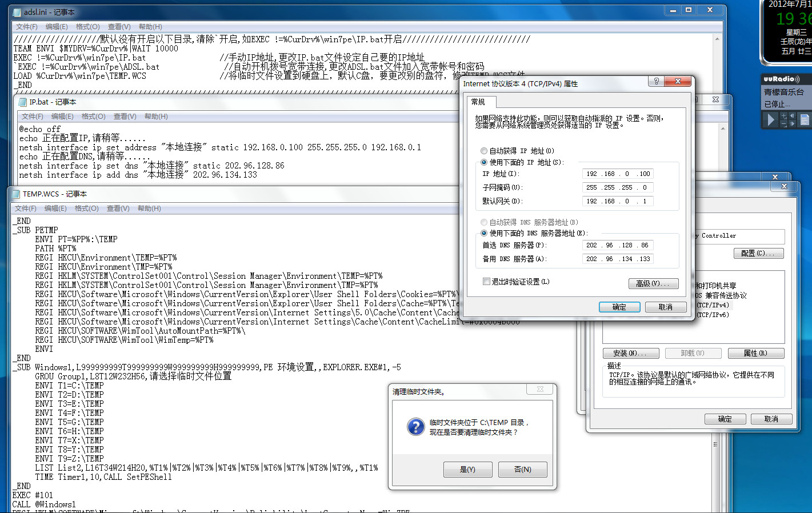Maximize the adsl.ini Notepad window
The height and width of the screenshot is (513, 812).
[689, 10]
